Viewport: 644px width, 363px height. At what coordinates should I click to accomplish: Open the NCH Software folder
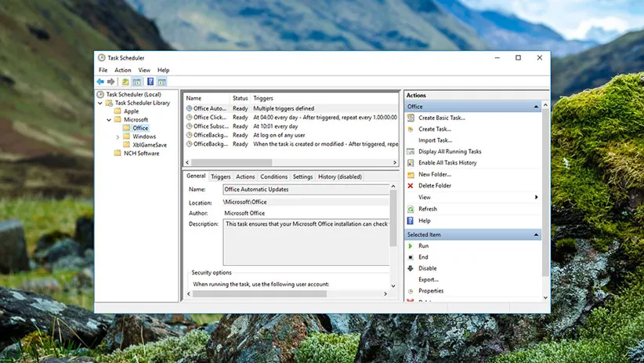tap(141, 153)
